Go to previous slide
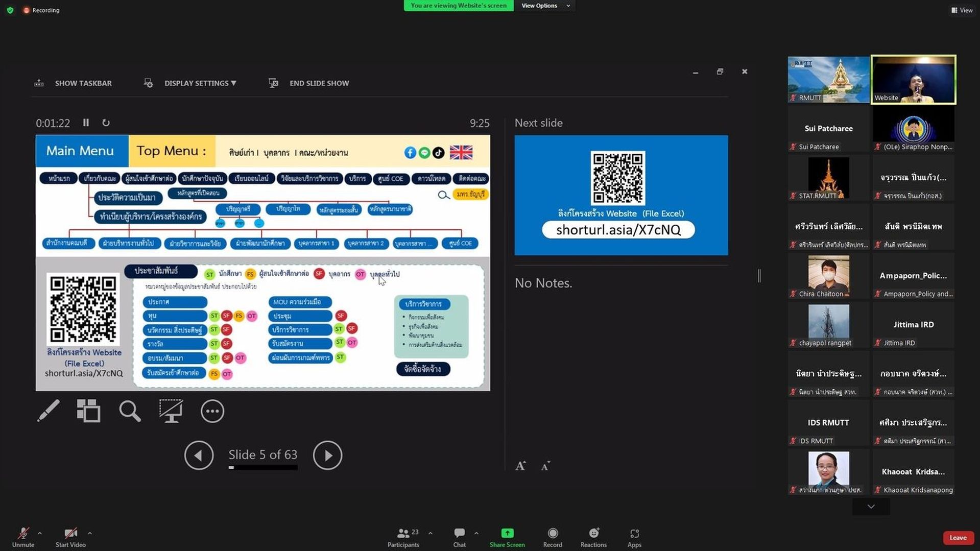Viewport: 980px width, 551px height. coord(199,455)
